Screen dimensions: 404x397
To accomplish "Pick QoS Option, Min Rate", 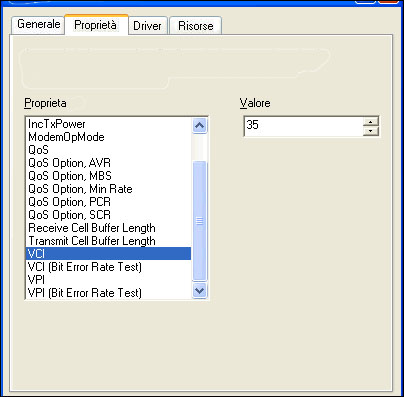I will 108,189.
